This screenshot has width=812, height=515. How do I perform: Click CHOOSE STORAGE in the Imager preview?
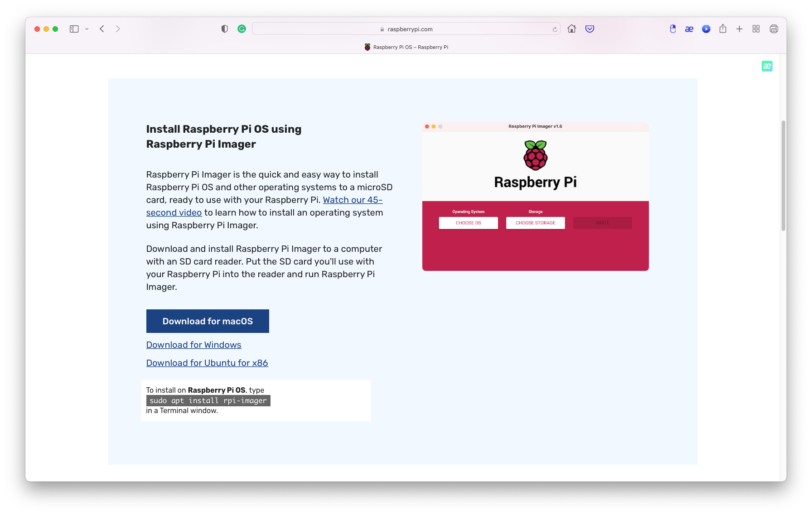pos(535,223)
